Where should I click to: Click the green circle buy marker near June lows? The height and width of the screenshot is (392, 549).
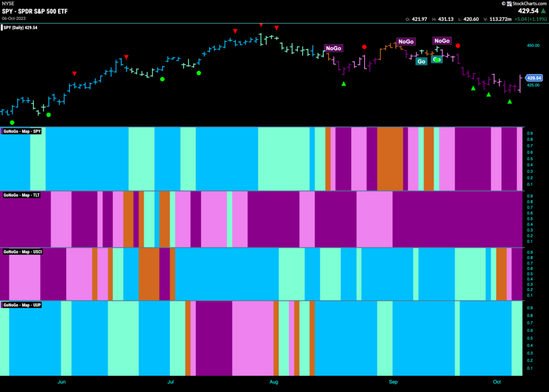[x=49, y=114]
